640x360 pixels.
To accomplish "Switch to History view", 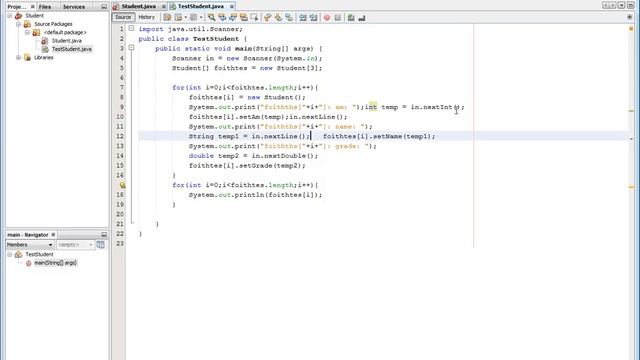I will click(147, 17).
